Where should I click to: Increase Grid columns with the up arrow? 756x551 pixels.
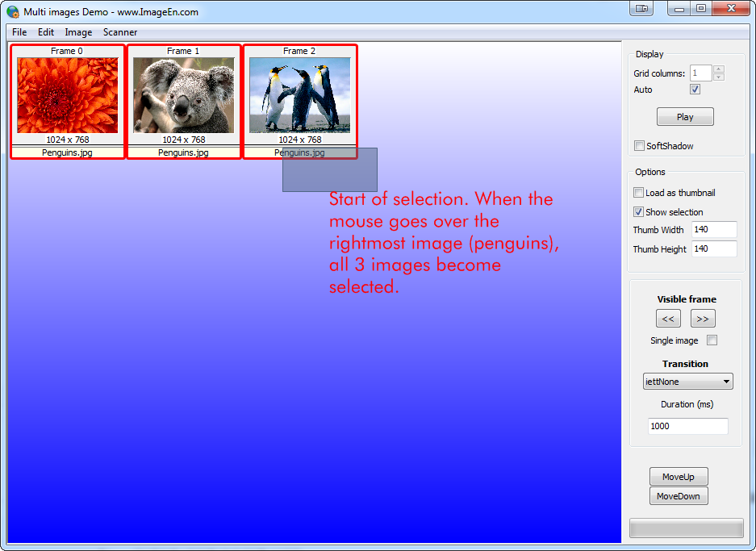[718, 69]
